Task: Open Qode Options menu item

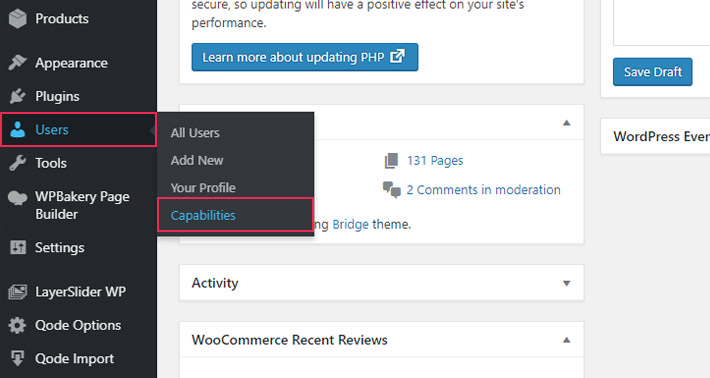Action: (x=78, y=325)
